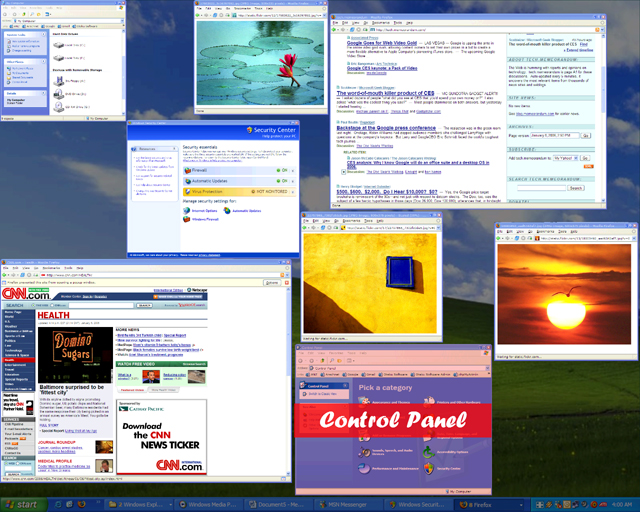Open 'Backstage at the Google press conference' link
This screenshot has height=512, width=640.
(386, 128)
